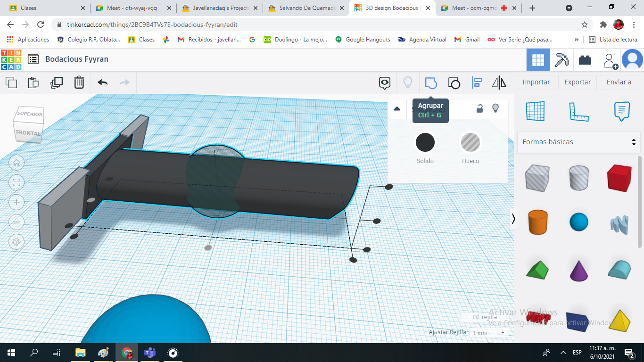Click the Duplicate and repeat icon
644x362 pixels.
click(x=57, y=82)
